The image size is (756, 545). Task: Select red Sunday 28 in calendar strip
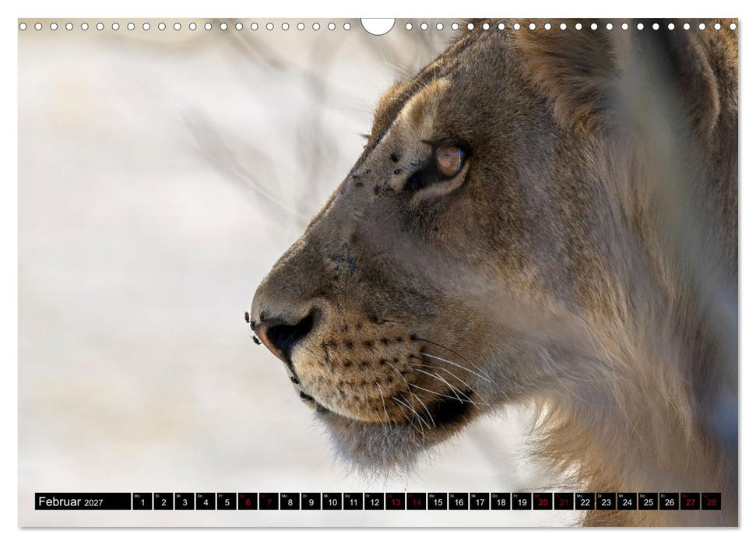pos(711,501)
